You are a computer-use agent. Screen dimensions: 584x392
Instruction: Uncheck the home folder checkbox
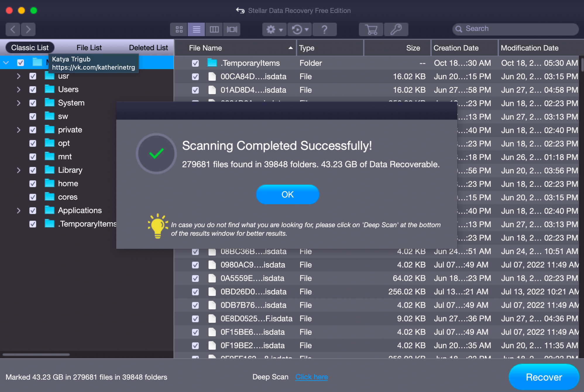(33, 184)
